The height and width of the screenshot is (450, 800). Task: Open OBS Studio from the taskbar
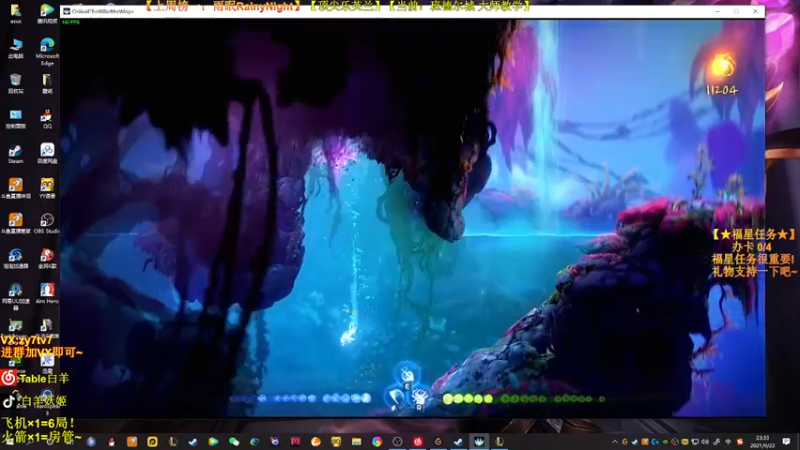point(397,442)
